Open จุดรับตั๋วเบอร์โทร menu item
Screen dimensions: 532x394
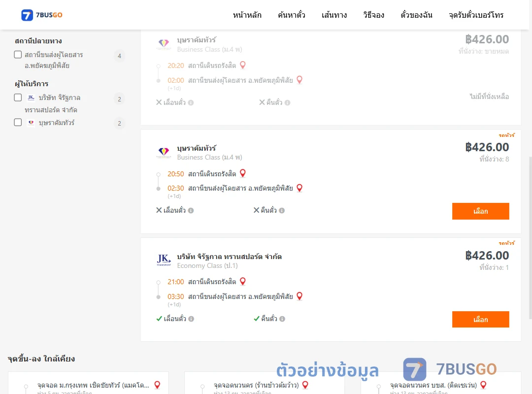point(476,15)
